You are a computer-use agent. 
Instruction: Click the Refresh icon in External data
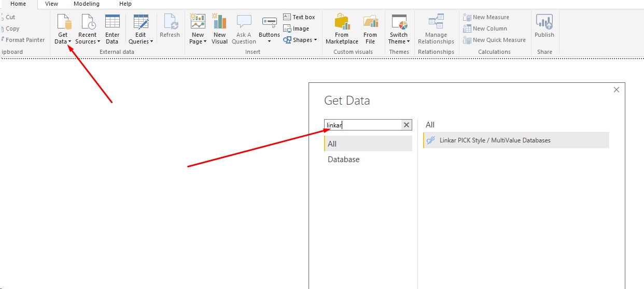170,22
